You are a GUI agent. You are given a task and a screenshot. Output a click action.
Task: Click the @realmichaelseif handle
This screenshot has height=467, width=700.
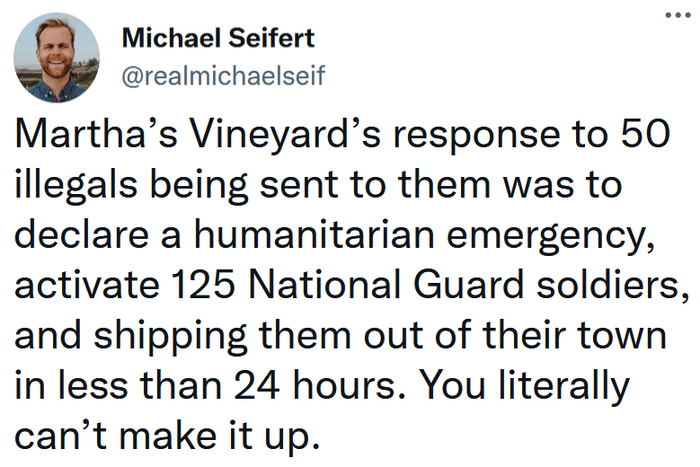(x=222, y=76)
